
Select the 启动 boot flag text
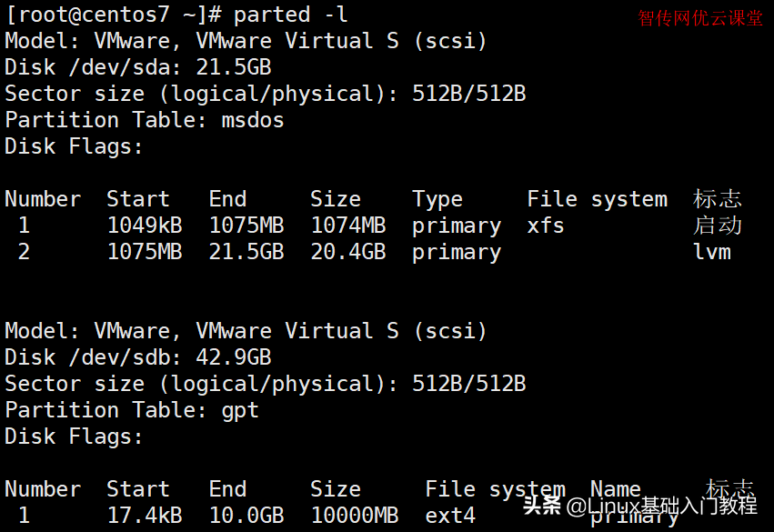coord(716,225)
